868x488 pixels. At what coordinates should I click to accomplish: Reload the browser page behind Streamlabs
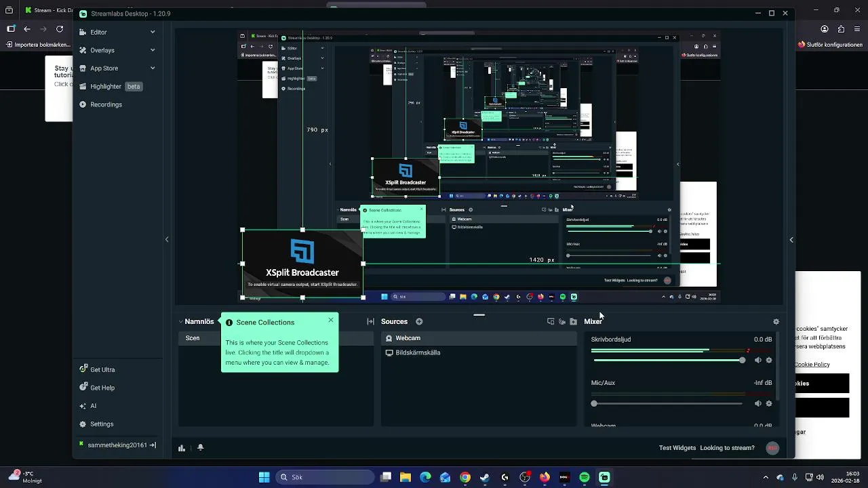tap(60, 29)
